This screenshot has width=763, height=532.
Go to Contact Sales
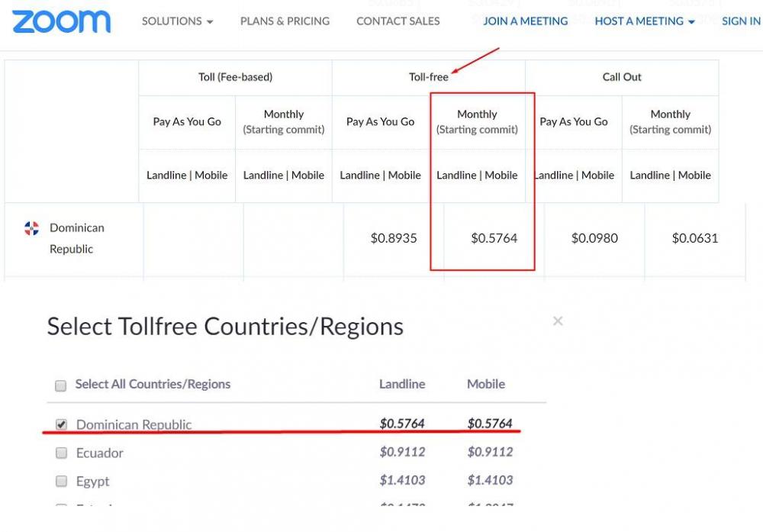point(398,21)
